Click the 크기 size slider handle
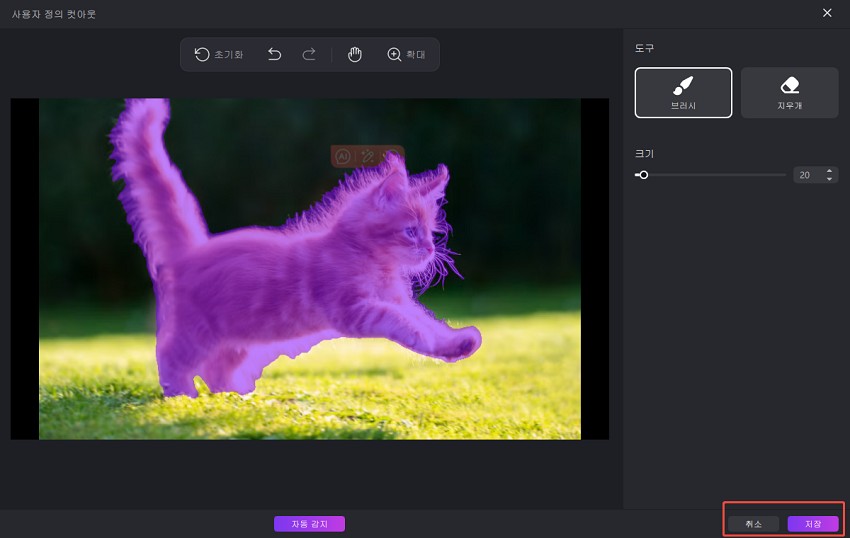The height and width of the screenshot is (538, 850). tap(643, 175)
